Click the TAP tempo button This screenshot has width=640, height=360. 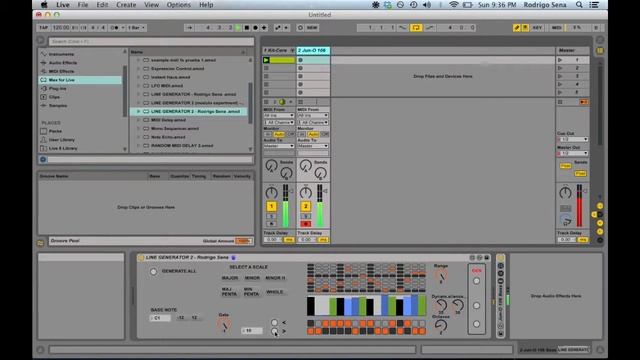(43, 28)
